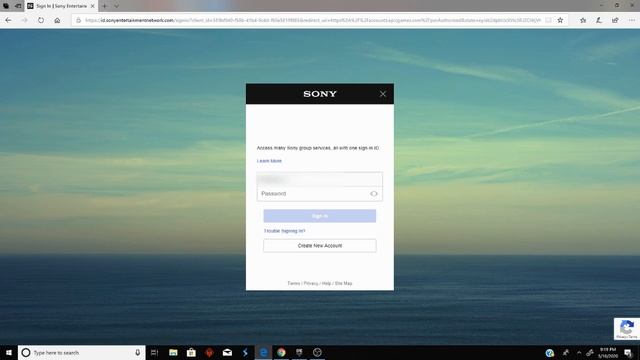Open Google Chrome from taskbar
Viewport: 640px width, 360px height.
click(281, 353)
